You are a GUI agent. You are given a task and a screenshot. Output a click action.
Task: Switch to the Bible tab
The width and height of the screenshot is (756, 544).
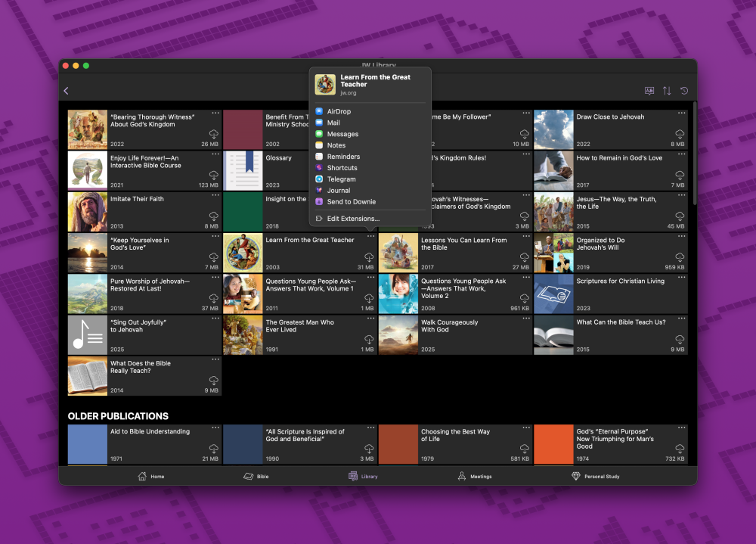pos(256,477)
